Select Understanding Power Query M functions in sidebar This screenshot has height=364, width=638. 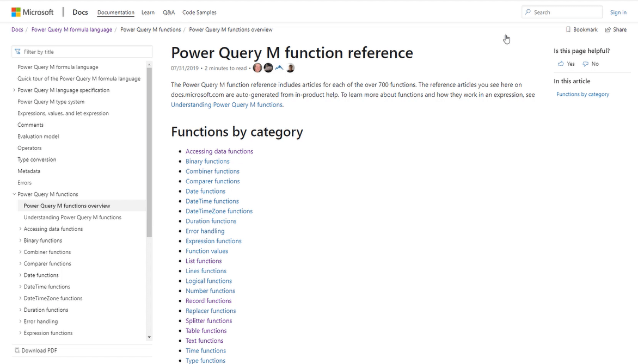[72, 218]
